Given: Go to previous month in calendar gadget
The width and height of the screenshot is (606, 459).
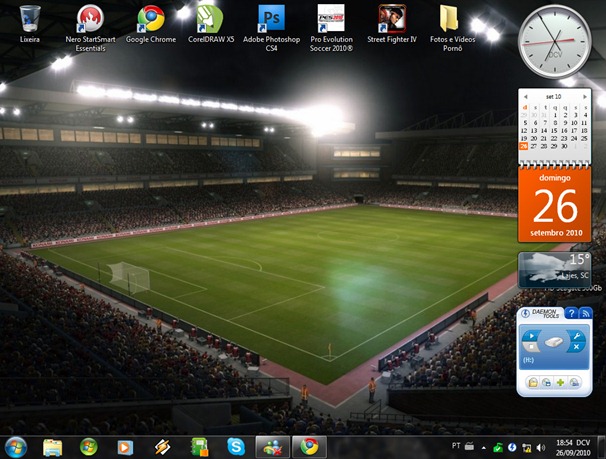Looking at the screenshot, I should [525, 97].
